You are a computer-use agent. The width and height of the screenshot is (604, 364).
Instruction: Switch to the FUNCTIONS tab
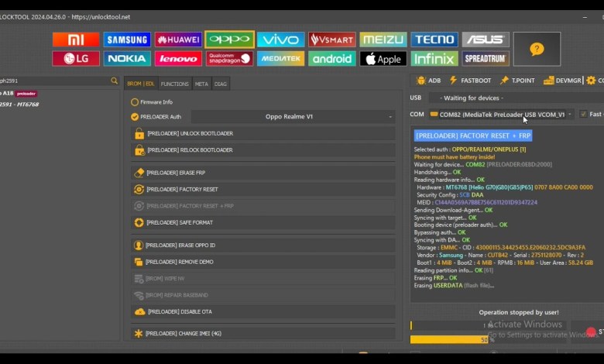tap(174, 84)
